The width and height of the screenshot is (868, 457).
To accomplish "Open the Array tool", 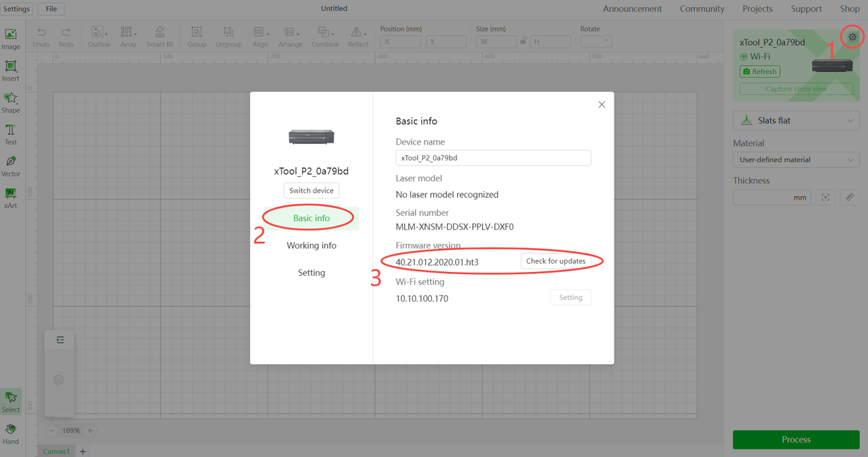I will [128, 37].
